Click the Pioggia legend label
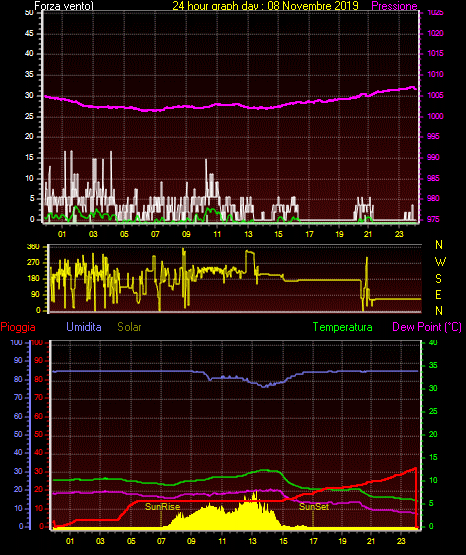 [18, 327]
